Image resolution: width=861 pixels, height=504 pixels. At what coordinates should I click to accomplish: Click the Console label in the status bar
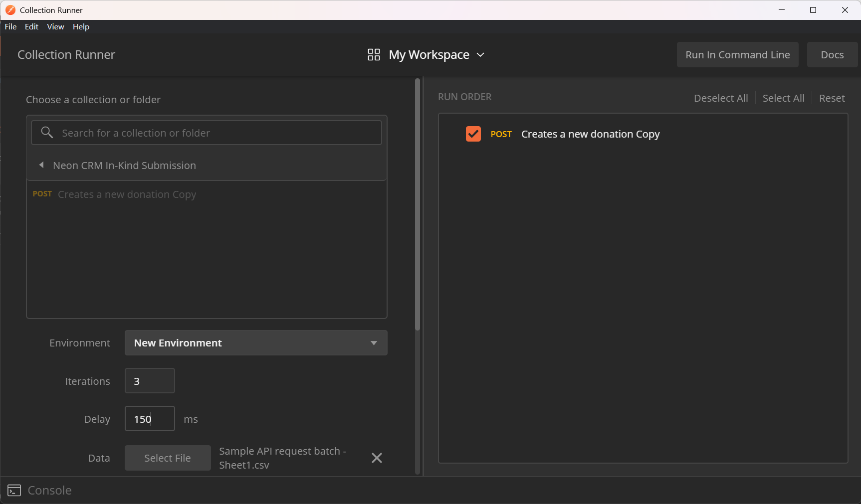click(x=50, y=491)
